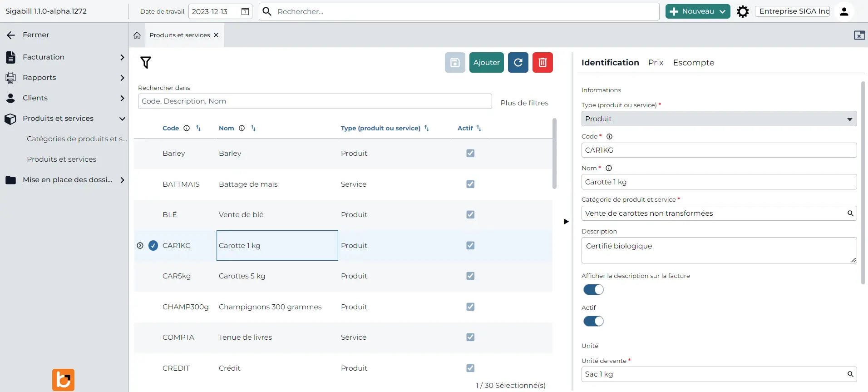The height and width of the screenshot is (392, 868).
Task: Click the Code field info icon
Action: tap(610, 136)
